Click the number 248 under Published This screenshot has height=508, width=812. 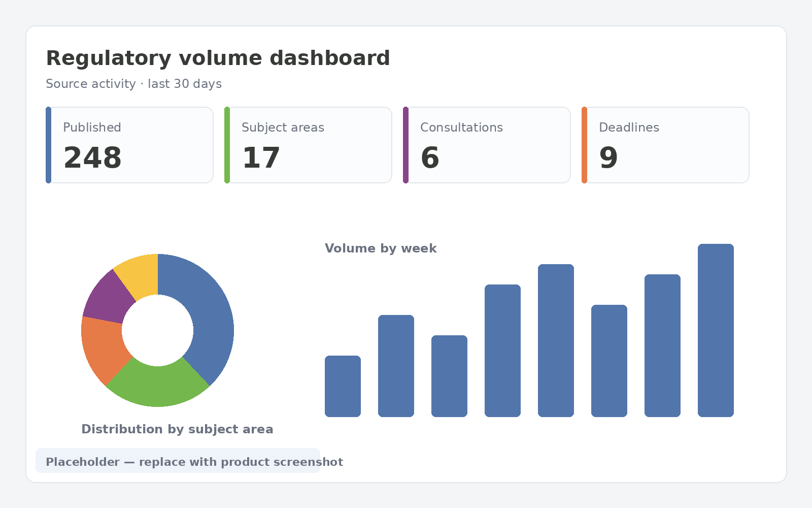tap(92, 158)
